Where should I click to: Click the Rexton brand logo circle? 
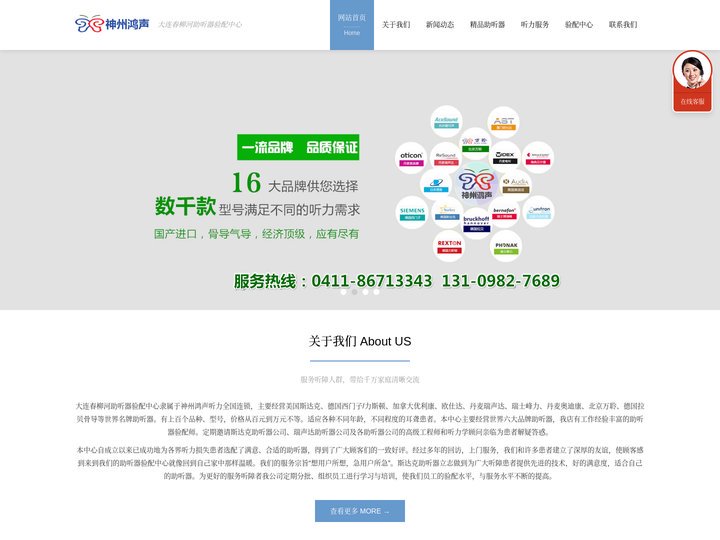449,246
